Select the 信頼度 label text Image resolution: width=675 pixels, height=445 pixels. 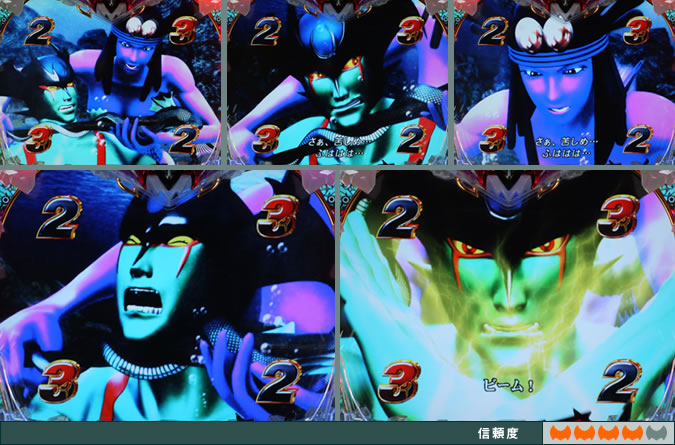pos(498,433)
